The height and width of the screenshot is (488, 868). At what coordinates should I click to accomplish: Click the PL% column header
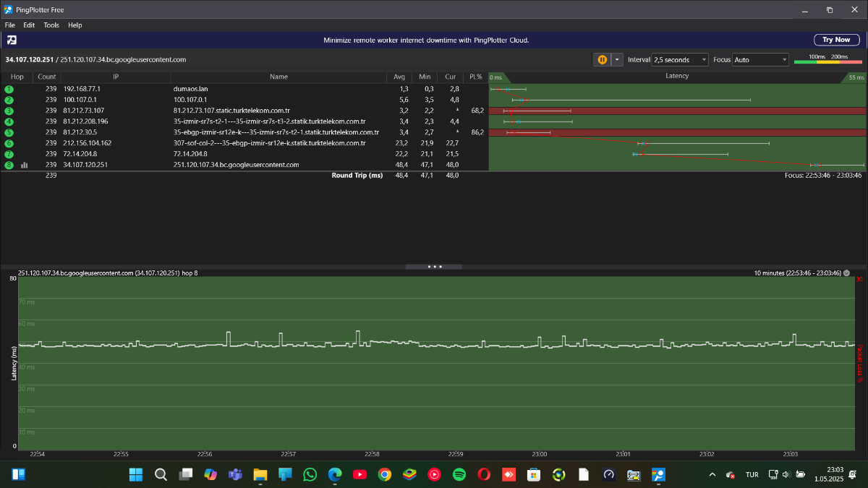tap(475, 77)
